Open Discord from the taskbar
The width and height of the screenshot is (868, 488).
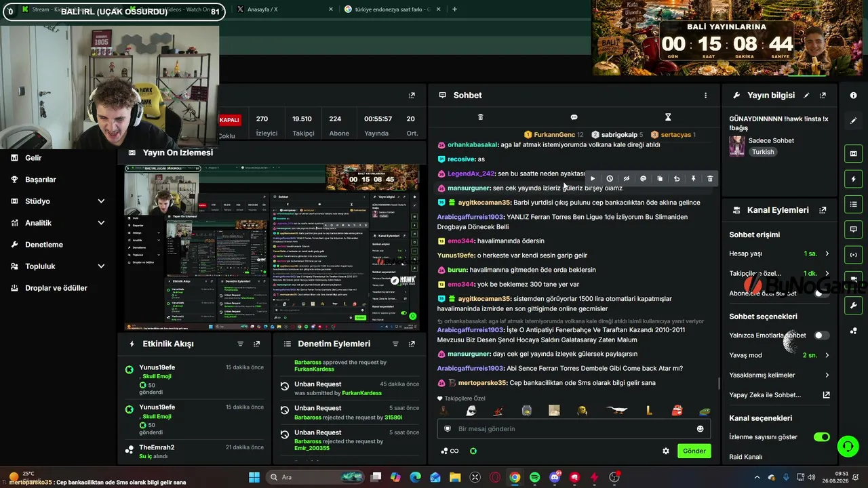(555, 477)
